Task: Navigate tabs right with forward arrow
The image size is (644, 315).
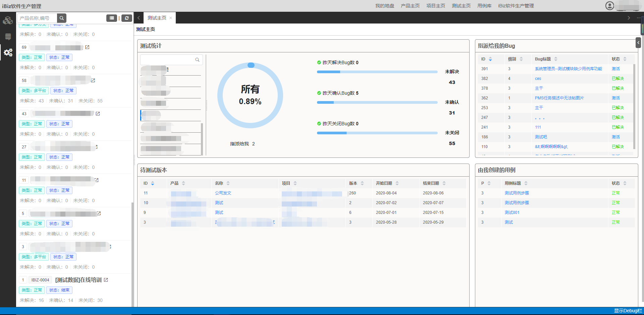Action: pyautogui.click(x=629, y=18)
